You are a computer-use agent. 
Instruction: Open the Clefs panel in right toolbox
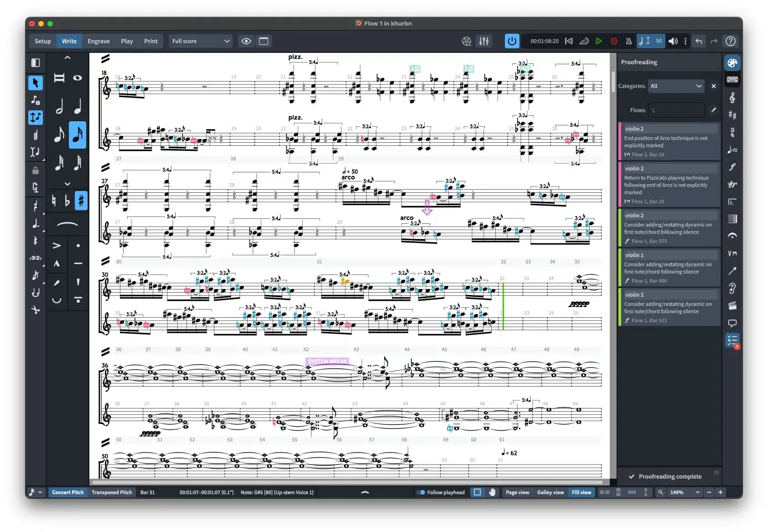click(732, 98)
